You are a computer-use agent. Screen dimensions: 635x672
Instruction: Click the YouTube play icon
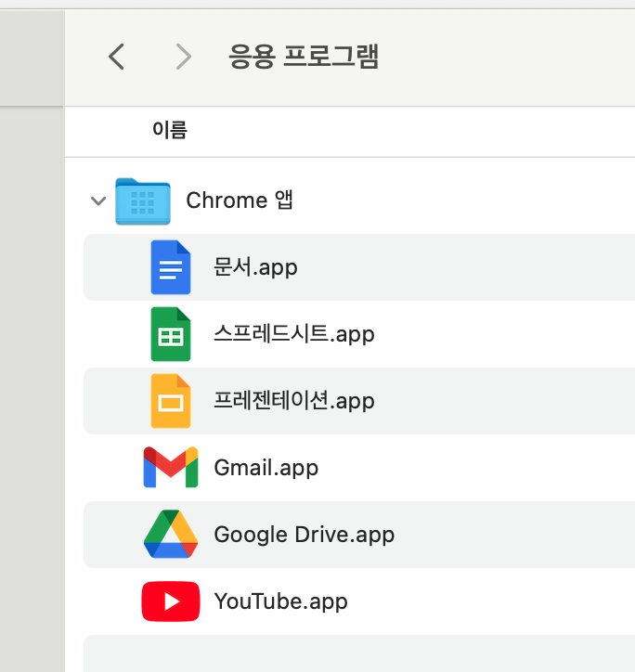pyautogui.click(x=171, y=601)
